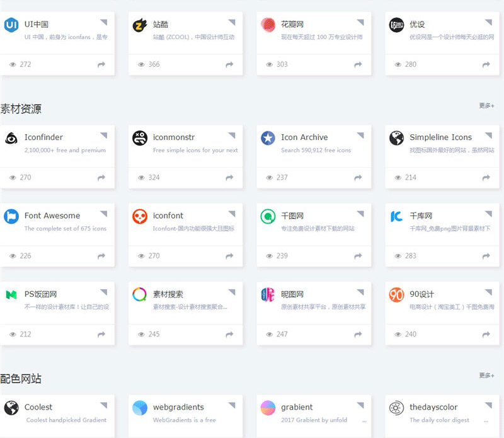The height and width of the screenshot is (438, 504).
Task: Click the eye view icon showing 239
Action: pyautogui.click(x=270, y=256)
